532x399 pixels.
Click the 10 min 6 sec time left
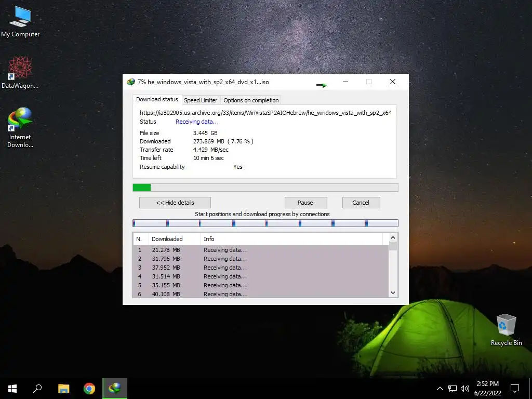coord(208,158)
